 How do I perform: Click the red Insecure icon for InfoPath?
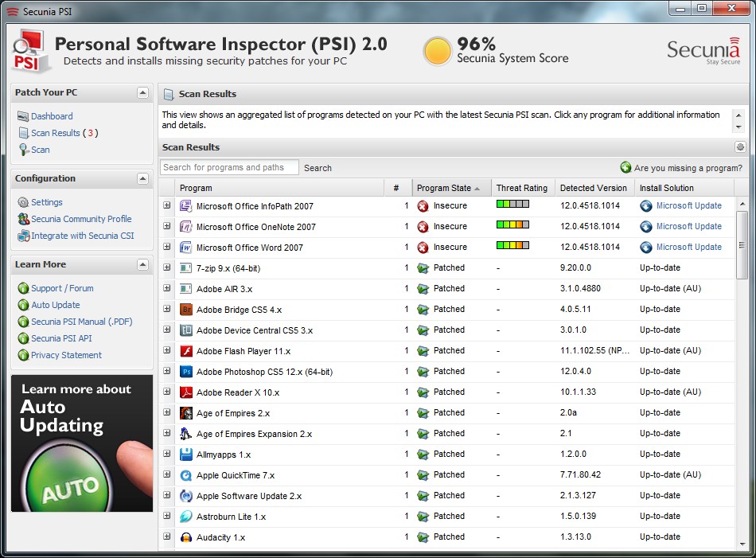(423, 206)
